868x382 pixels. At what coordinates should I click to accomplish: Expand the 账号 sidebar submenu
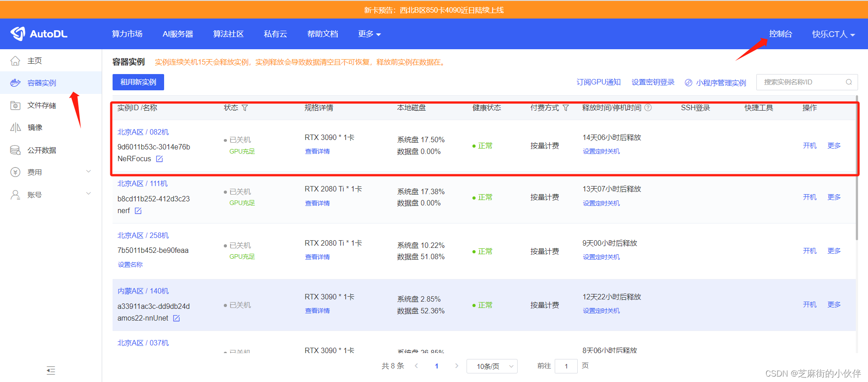coord(89,194)
